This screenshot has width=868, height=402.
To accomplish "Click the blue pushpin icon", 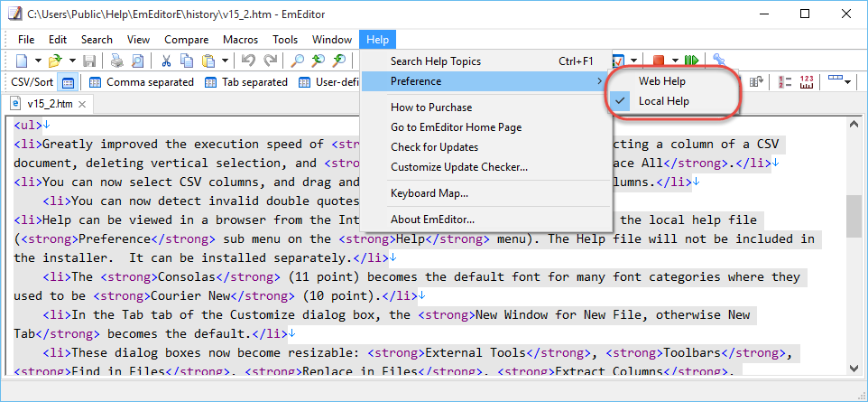I will [718, 60].
